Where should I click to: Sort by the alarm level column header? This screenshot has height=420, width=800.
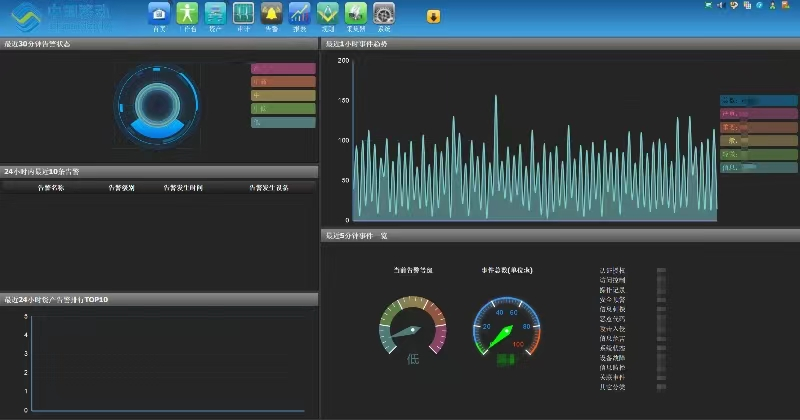pyautogui.click(x=121, y=188)
